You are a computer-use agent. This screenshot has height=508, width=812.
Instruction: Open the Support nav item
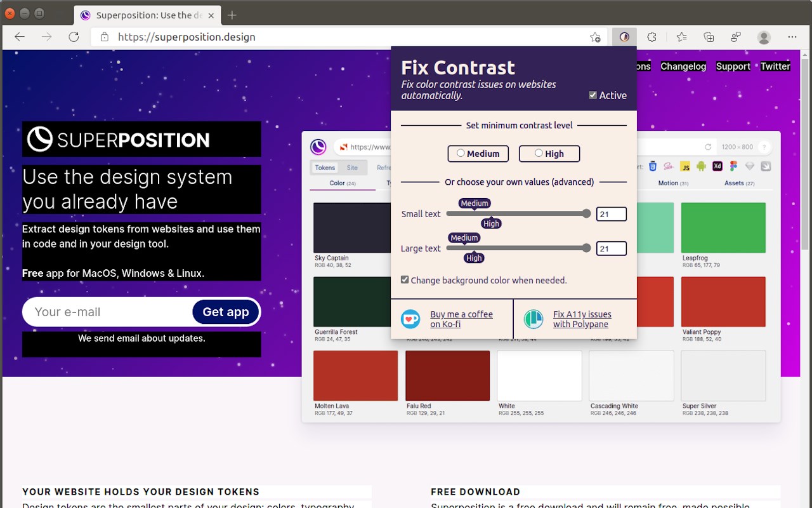click(733, 66)
